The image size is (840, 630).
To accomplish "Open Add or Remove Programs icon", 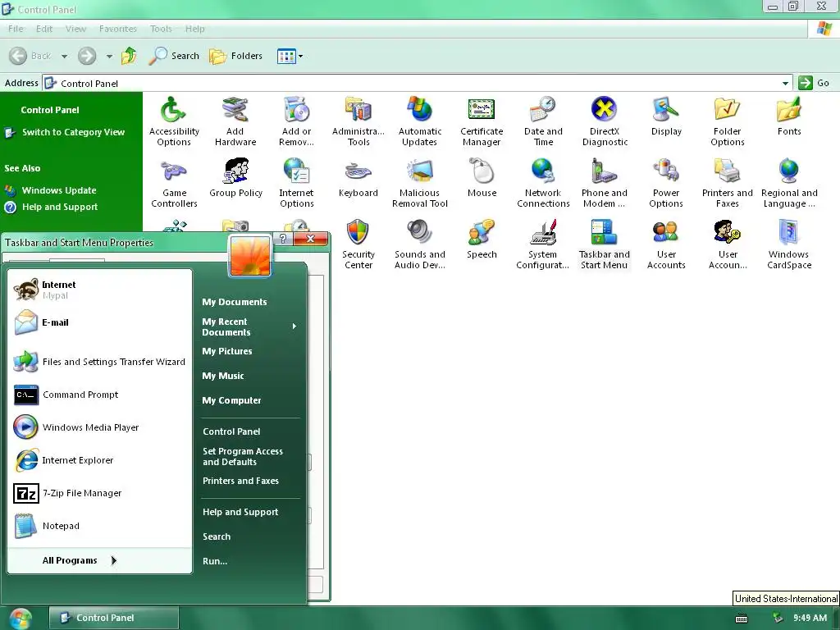I will coord(296,121).
